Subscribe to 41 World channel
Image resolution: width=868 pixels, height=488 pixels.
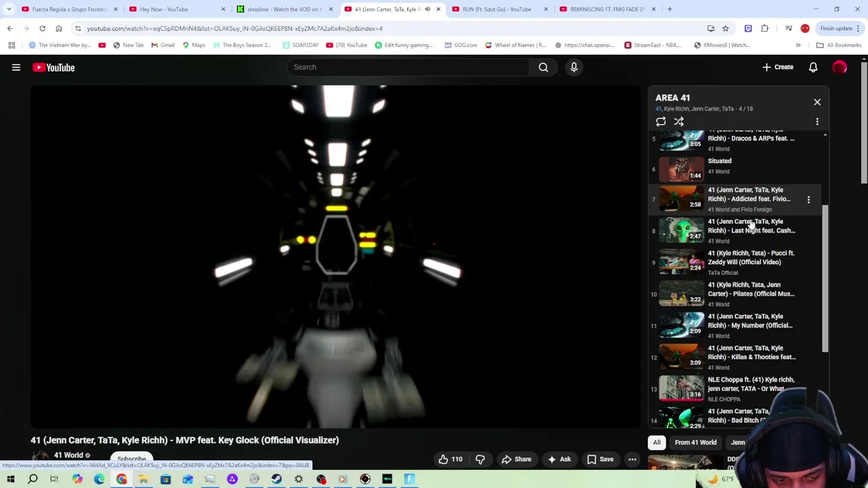[132, 459]
